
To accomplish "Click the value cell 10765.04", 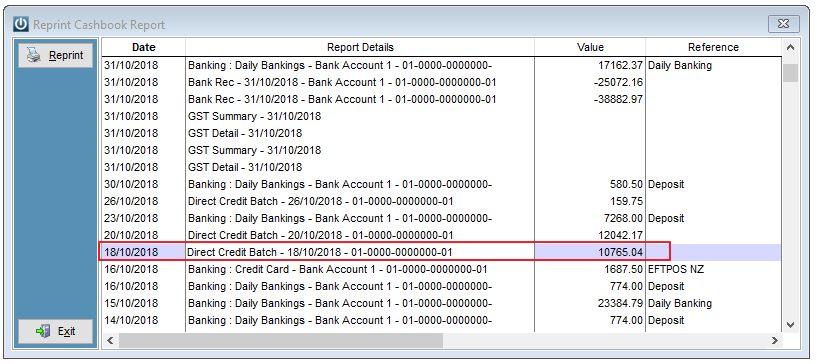I will pyautogui.click(x=590, y=252).
